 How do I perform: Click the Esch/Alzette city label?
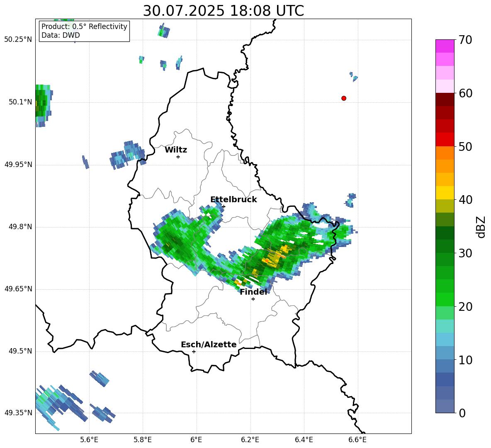[209, 344]
